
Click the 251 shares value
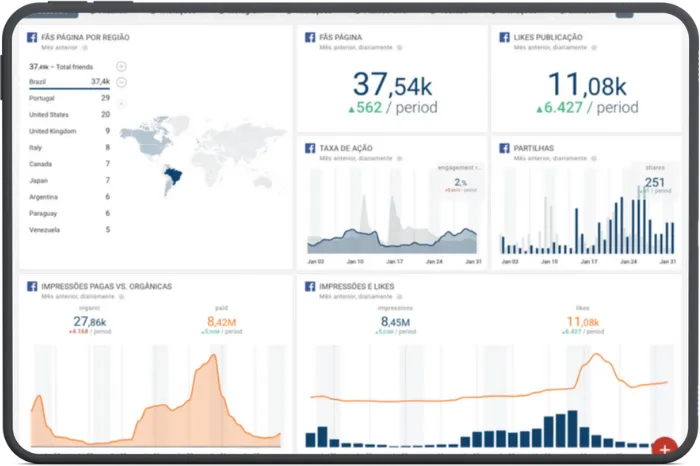coord(654,182)
